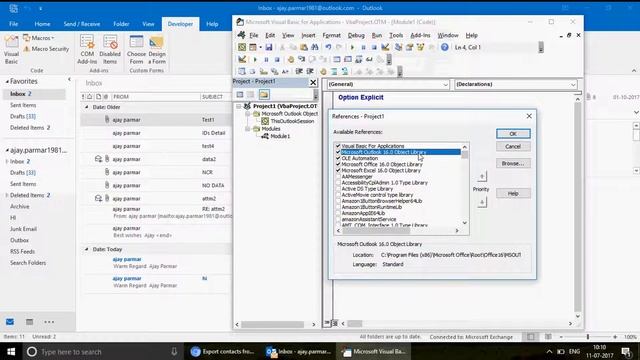The width and height of the screenshot is (640, 360).
Task: Click the Reset stop icon in Standard toolbar
Action: point(374,47)
